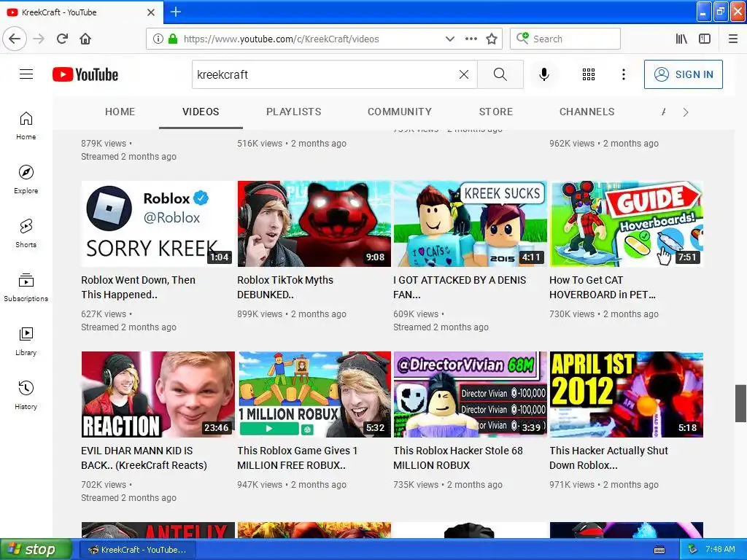Click the page vertical scrollbar thumb
The width and height of the screenshot is (747, 560).
pos(740,403)
